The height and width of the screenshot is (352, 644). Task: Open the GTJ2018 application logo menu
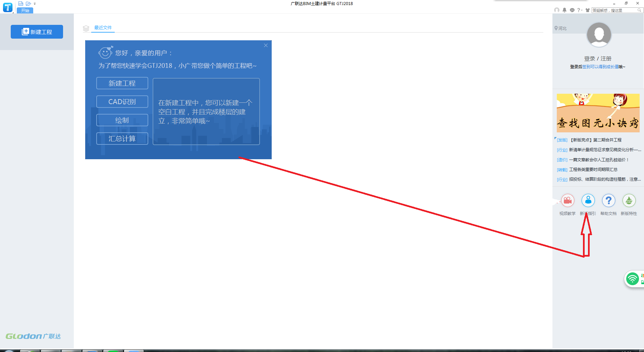click(x=8, y=7)
